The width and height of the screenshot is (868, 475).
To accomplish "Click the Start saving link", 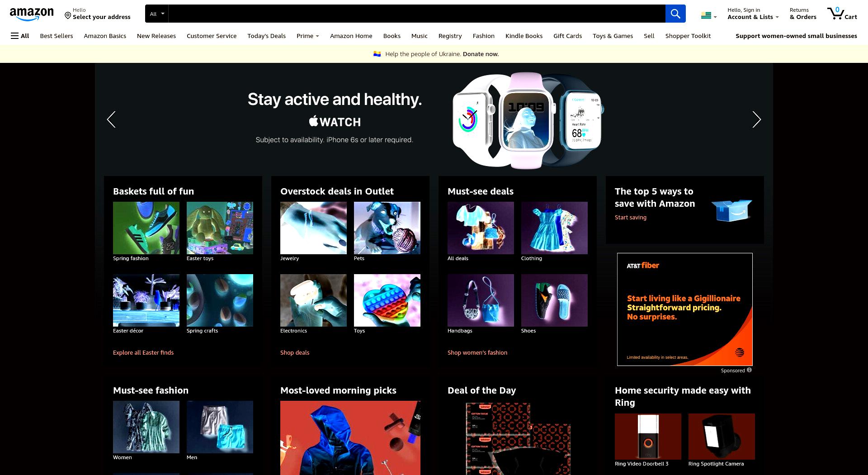I will (631, 217).
